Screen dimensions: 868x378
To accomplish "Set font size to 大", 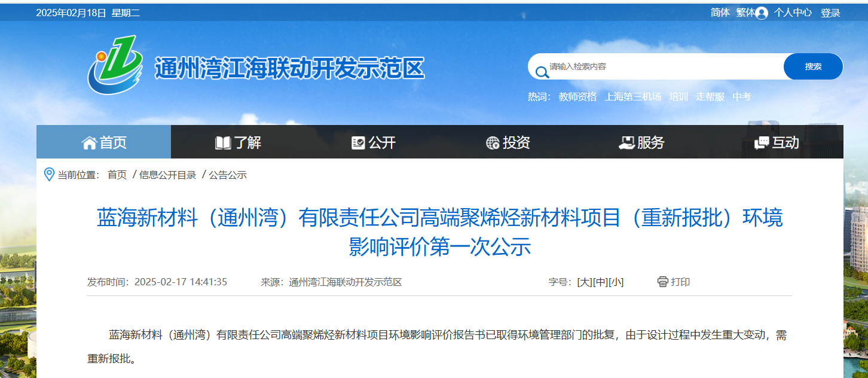I will click(585, 282).
